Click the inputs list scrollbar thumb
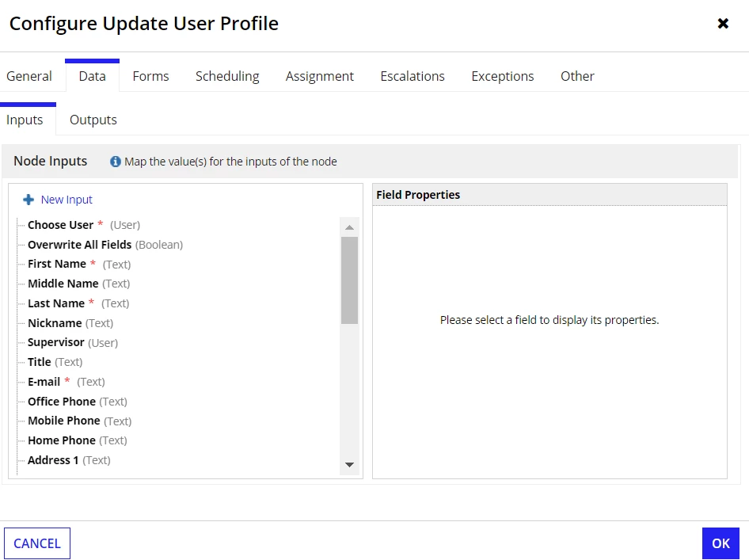The image size is (749, 560). 350,280
